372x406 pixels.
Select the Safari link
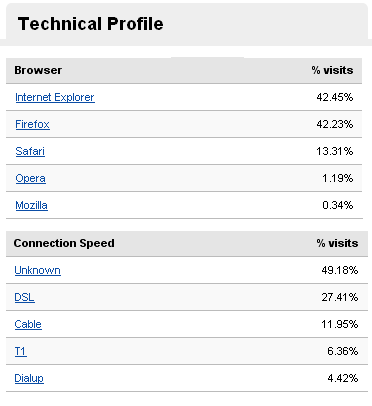click(30, 151)
